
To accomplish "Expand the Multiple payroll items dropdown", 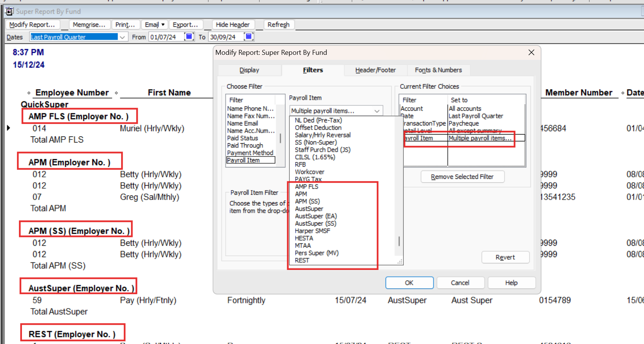I will [377, 111].
